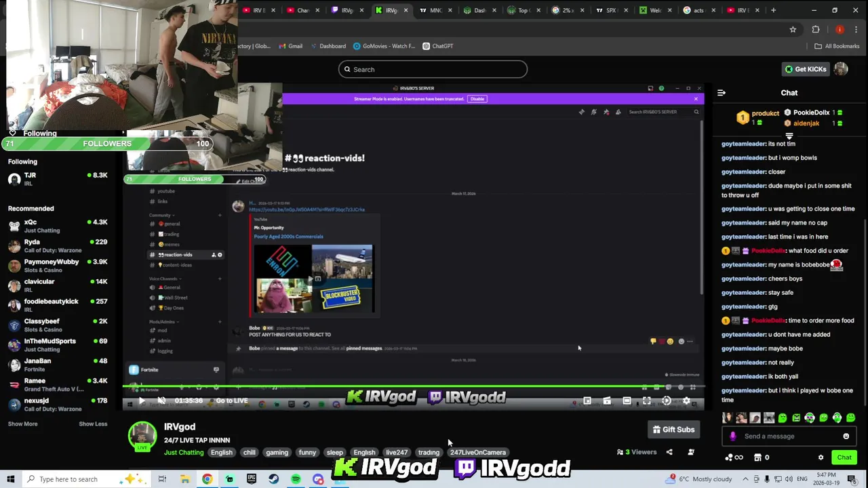Select the gaming tag

(277, 452)
